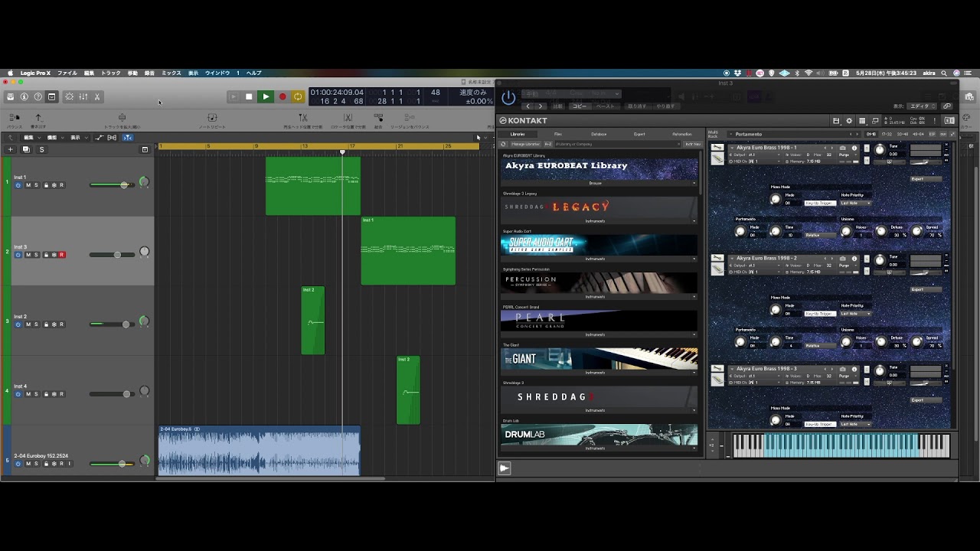The height and width of the screenshot is (551, 980).
Task: Open the mixer button
Action: (83, 96)
